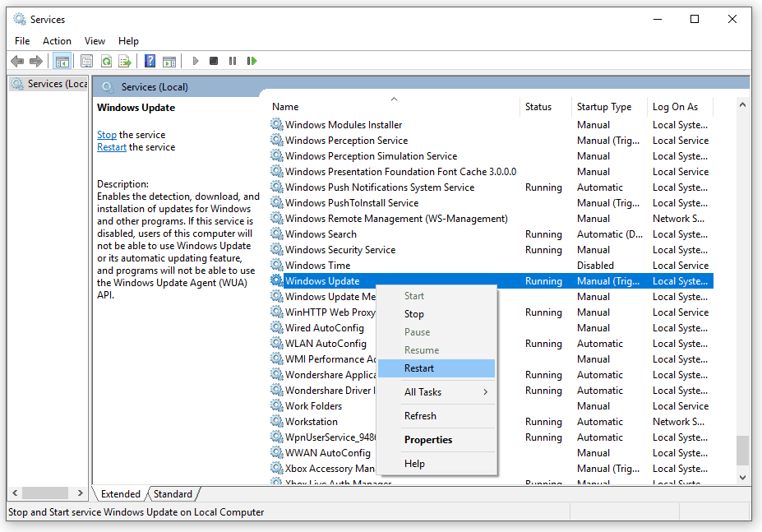762x532 pixels.
Task: Select Windows Push Notifications System Service
Action: pos(491,187)
